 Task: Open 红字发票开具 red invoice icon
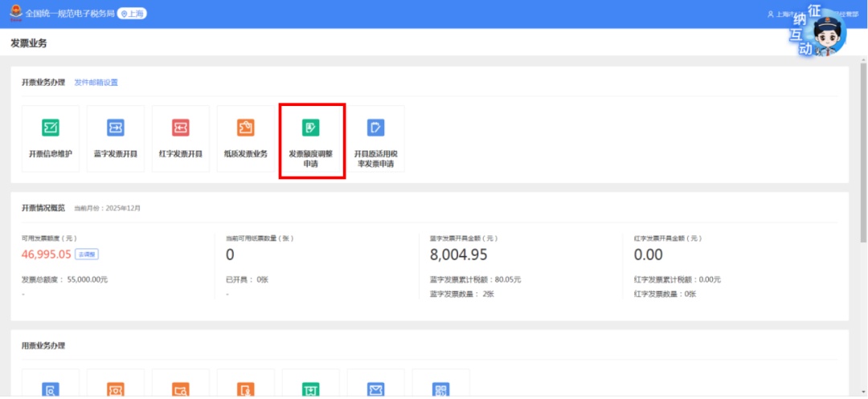pos(180,128)
